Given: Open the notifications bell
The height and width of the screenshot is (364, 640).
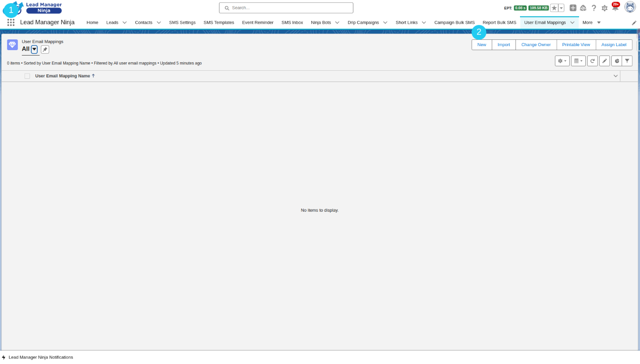Looking at the screenshot, I should (x=615, y=8).
